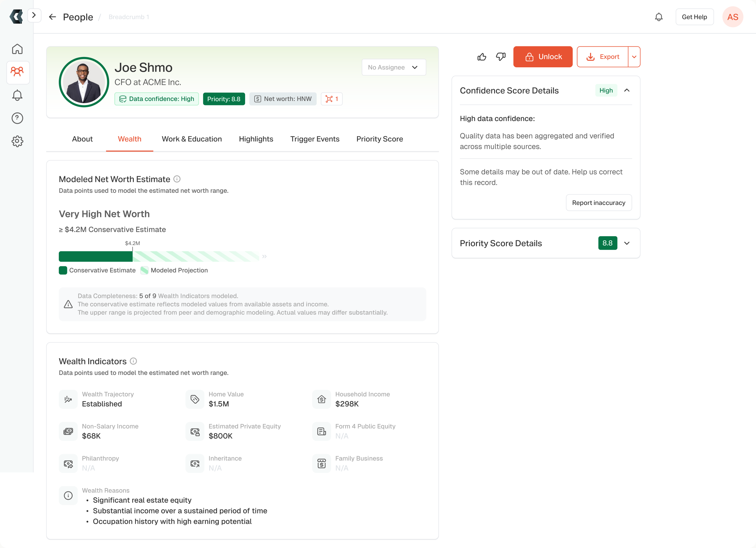Screen dimensions: 756x548
Task: Open the No Assignee dropdown
Action: pyautogui.click(x=394, y=67)
